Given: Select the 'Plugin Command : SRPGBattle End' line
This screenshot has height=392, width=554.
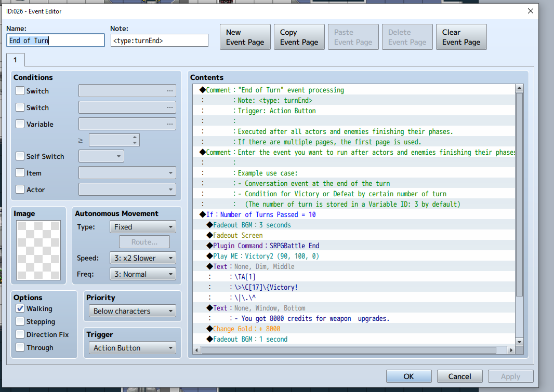Looking at the screenshot, I should 354,246.
